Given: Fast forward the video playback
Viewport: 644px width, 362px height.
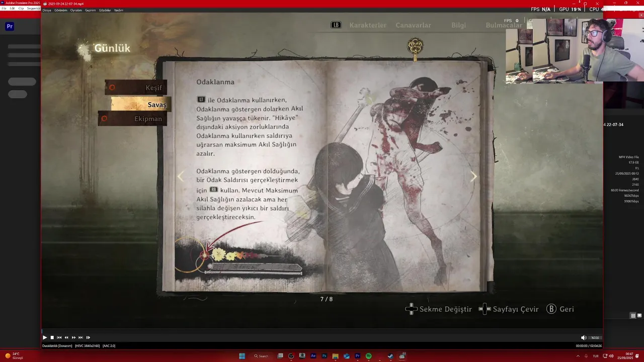Looking at the screenshot, I should click(x=73, y=337).
